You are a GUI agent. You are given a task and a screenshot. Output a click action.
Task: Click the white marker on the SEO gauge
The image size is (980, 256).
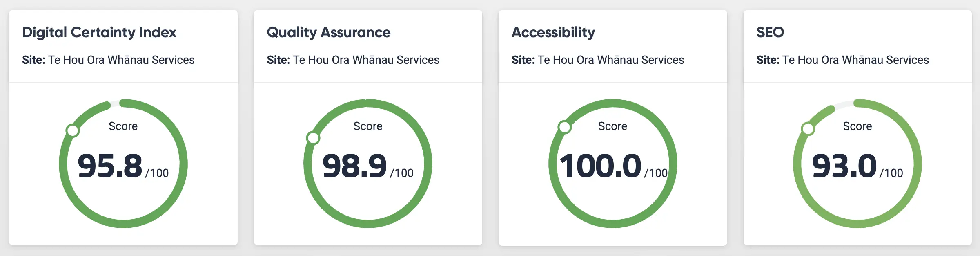click(808, 129)
